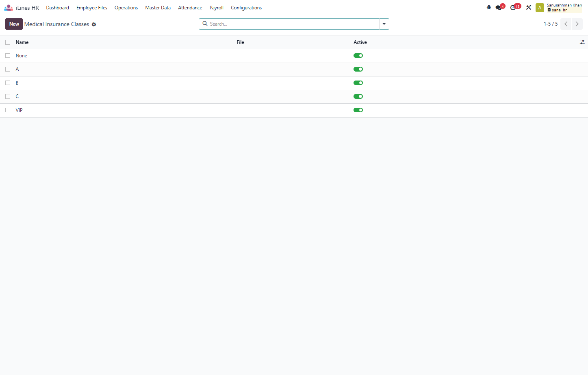Open the None record
The height and width of the screenshot is (375, 588).
(x=22, y=56)
